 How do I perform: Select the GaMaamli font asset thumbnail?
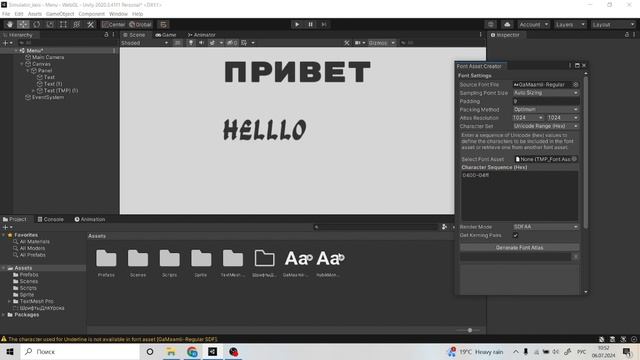click(x=298, y=258)
